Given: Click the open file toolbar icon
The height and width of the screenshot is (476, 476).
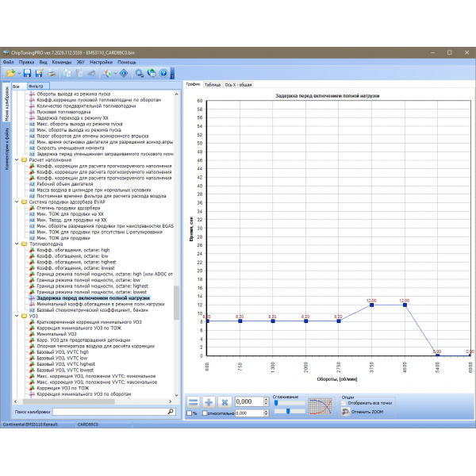Looking at the screenshot, I should pos(12,73).
